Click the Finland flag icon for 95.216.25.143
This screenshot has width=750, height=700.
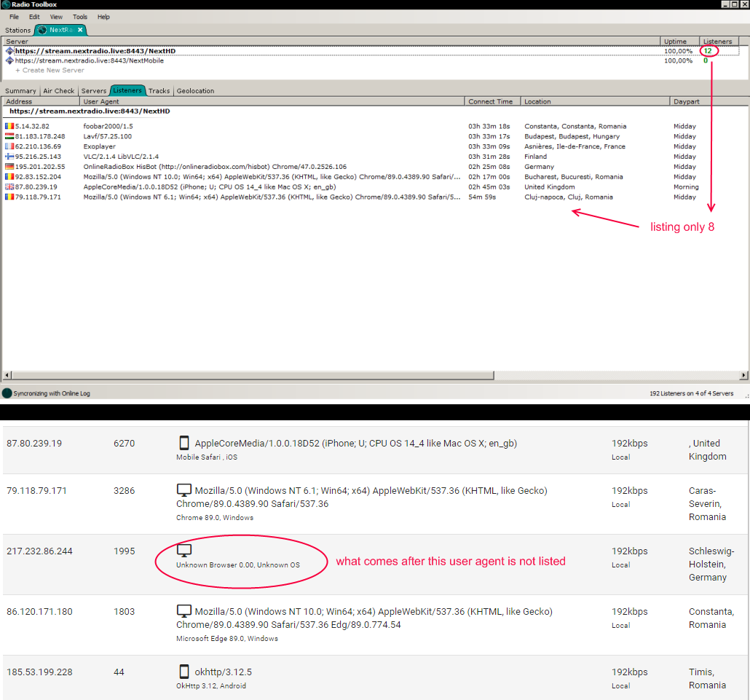click(x=9, y=157)
